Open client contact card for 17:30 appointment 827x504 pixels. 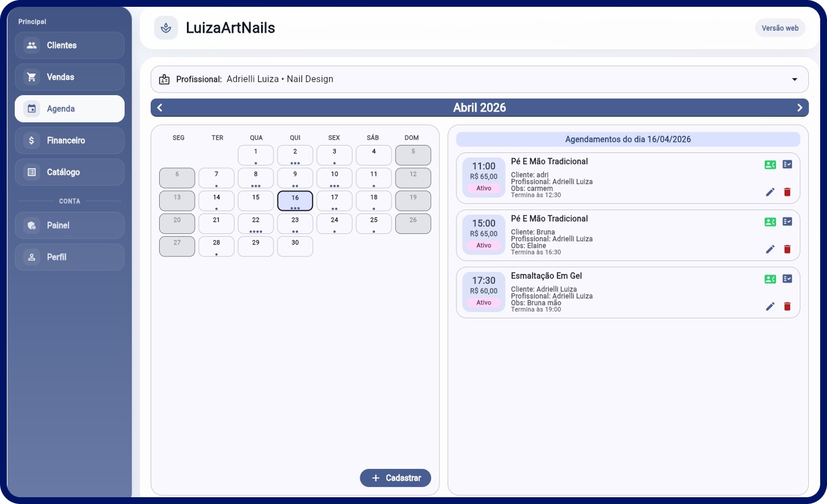click(770, 279)
